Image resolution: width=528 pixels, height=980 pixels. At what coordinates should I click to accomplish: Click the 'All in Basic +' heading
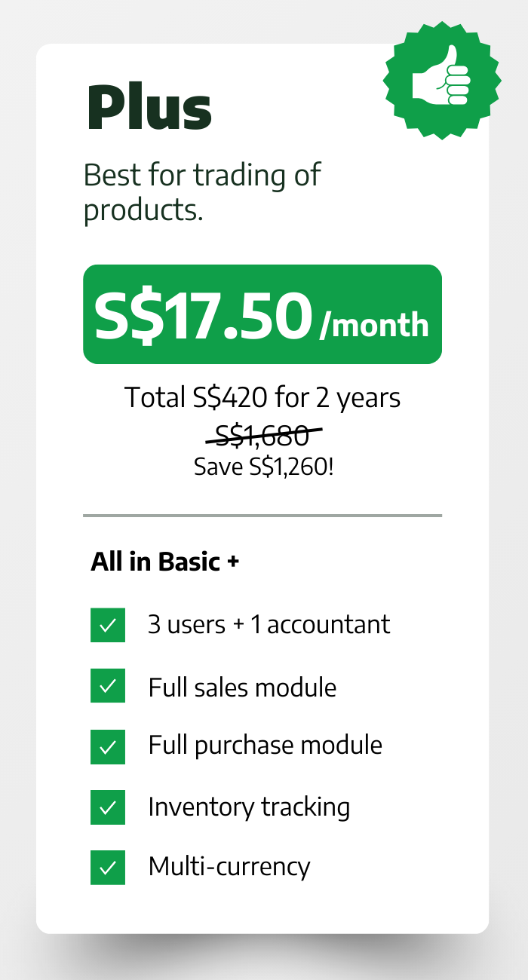(165, 562)
